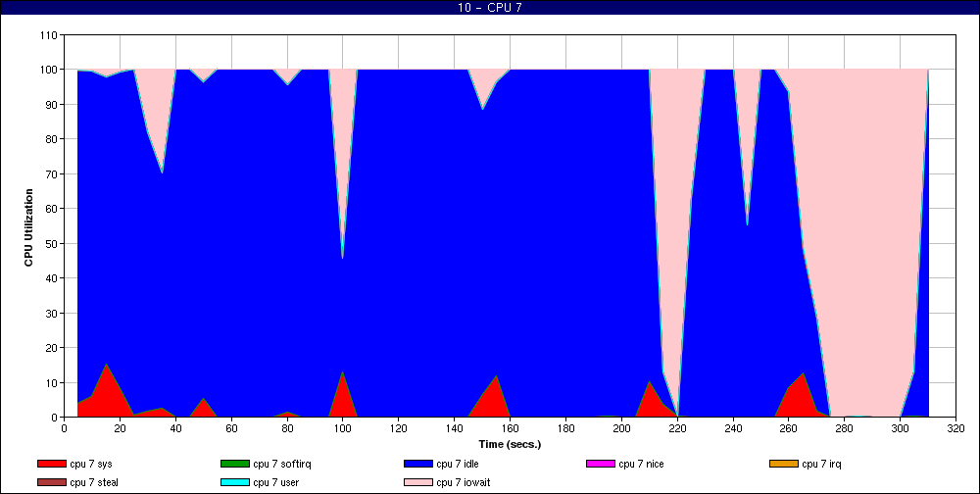Image resolution: width=980 pixels, height=494 pixels.
Task: Click the 'Time (secs.)' axis label
Action: click(510, 445)
